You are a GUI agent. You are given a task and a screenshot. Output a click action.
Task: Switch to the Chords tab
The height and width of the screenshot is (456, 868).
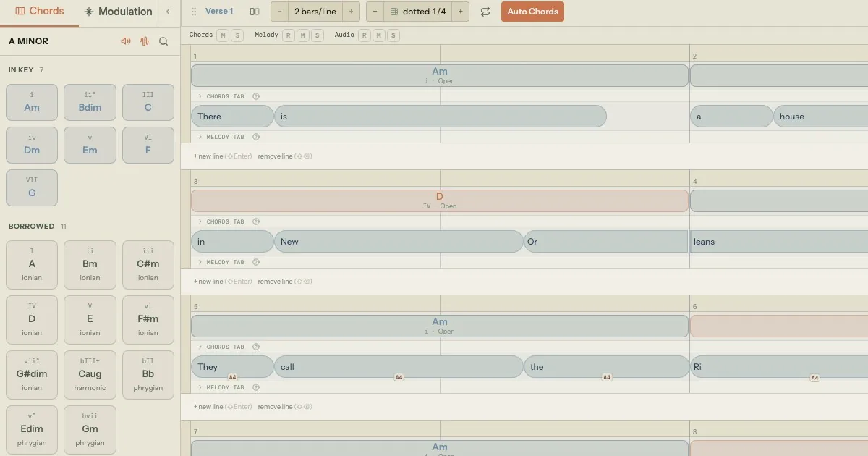(40, 12)
